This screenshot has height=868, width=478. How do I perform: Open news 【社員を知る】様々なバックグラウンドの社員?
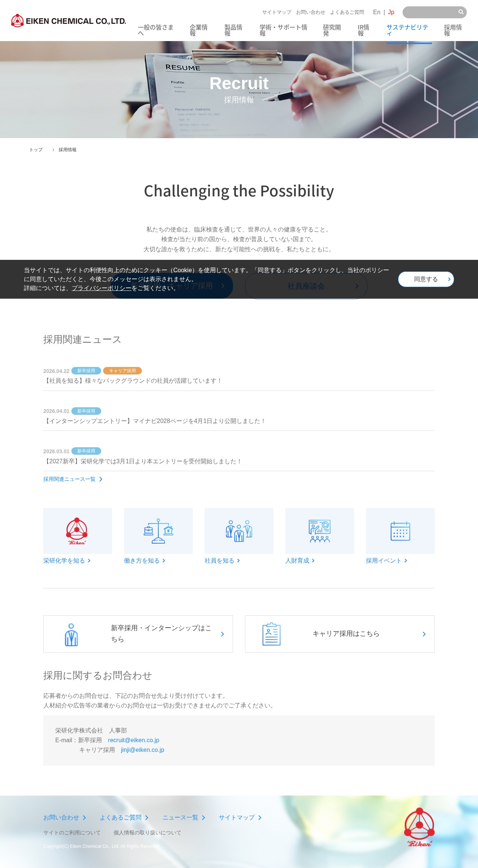pos(133,381)
